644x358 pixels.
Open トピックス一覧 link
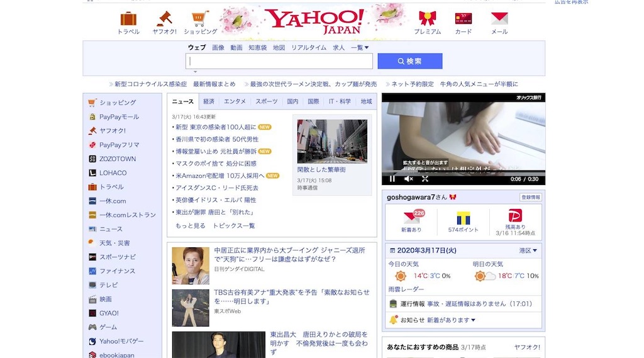click(233, 226)
